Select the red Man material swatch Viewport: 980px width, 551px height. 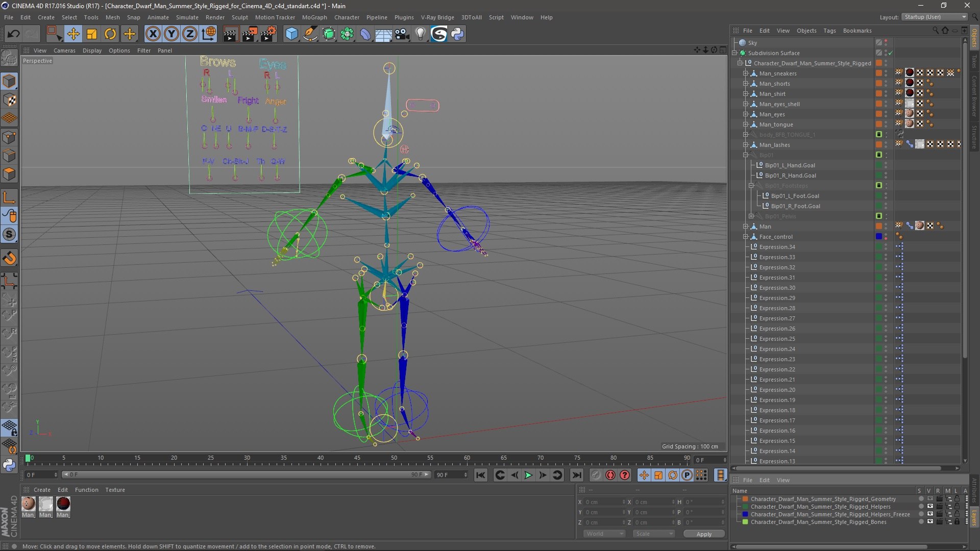(x=63, y=504)
